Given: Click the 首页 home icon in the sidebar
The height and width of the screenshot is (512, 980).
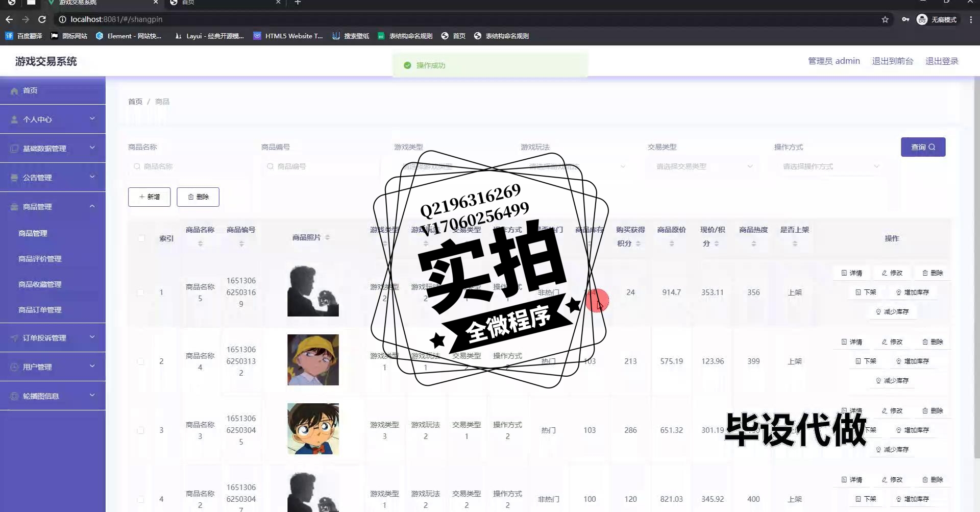Looking at the screenshot, I should 14,91.
